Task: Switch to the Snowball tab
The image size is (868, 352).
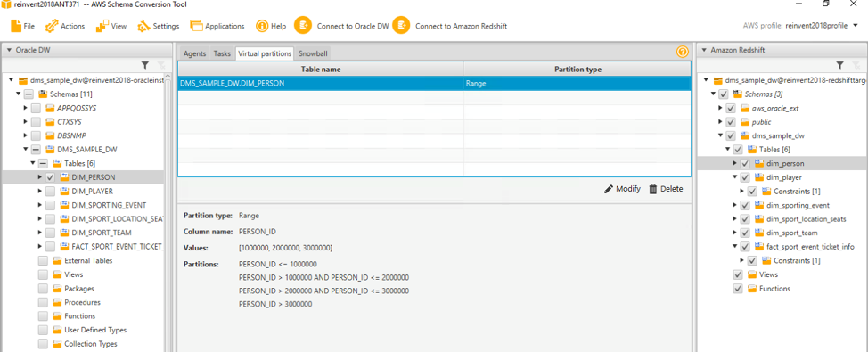Action: (313, 53)
